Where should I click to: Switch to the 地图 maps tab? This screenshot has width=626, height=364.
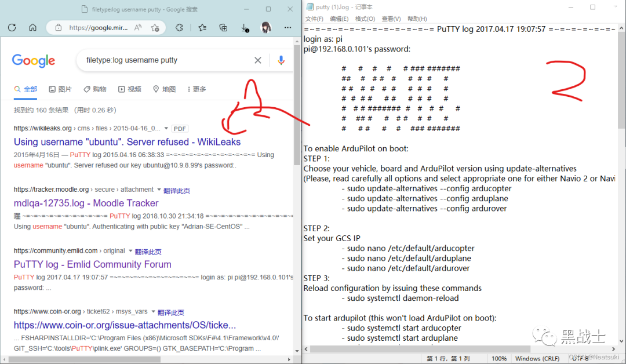click(x=164, y=89)
